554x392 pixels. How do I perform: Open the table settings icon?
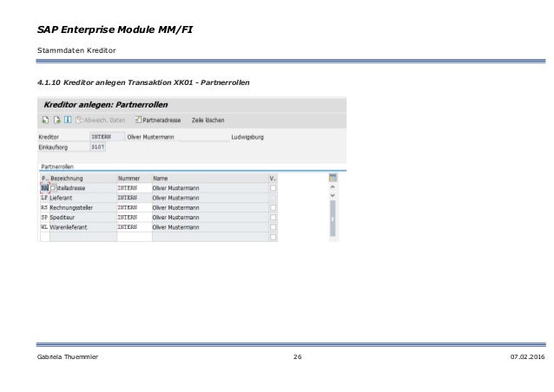click(333, 178)
